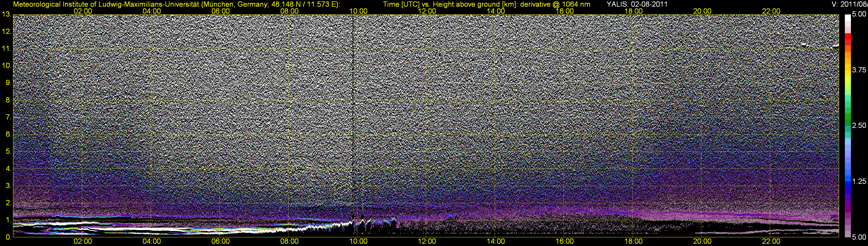Click the 10:00 label on the top time axis

point(358,11)
